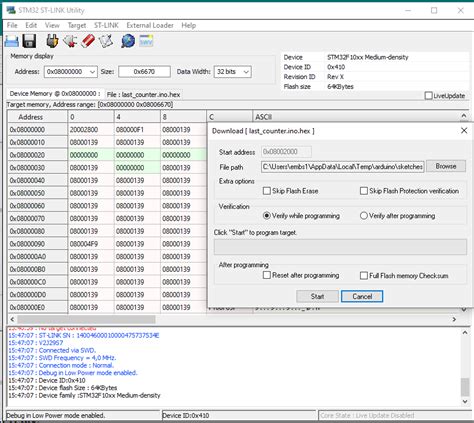The image size is (474, 423).
Task: Select address row 0x08000000
Action: [x=37, y=130]
